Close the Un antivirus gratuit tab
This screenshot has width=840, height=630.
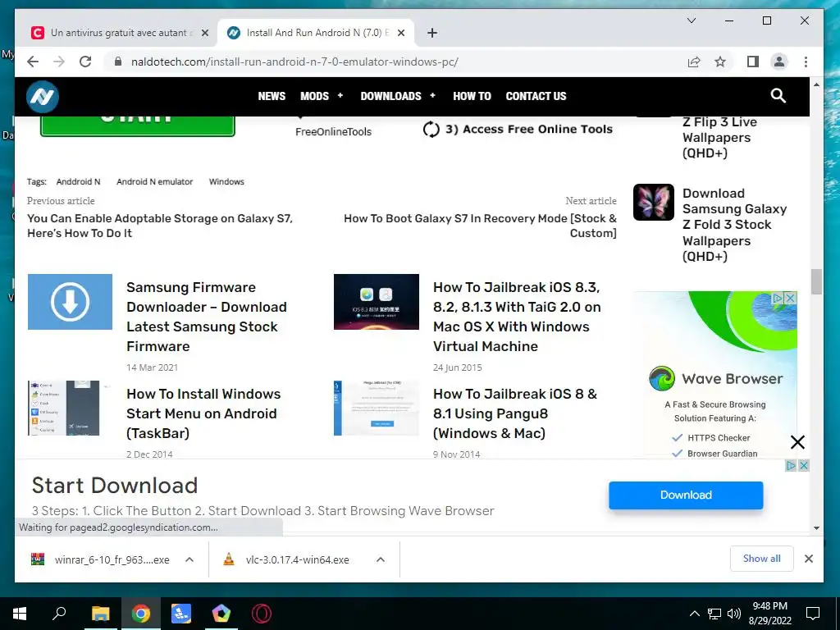click(x=204, y=33)
